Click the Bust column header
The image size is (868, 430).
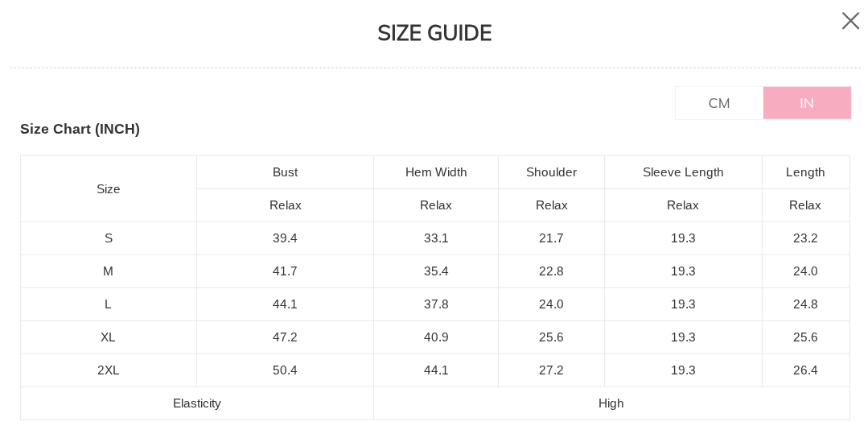click(285, 172)
